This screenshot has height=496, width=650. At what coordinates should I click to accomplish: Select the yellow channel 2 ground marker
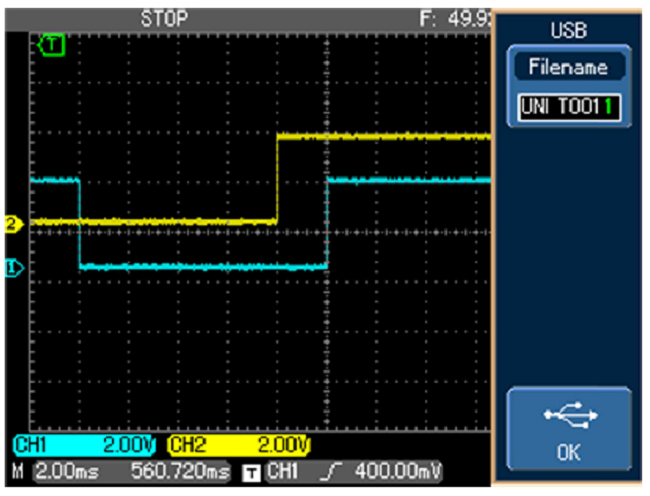[13, 224]
